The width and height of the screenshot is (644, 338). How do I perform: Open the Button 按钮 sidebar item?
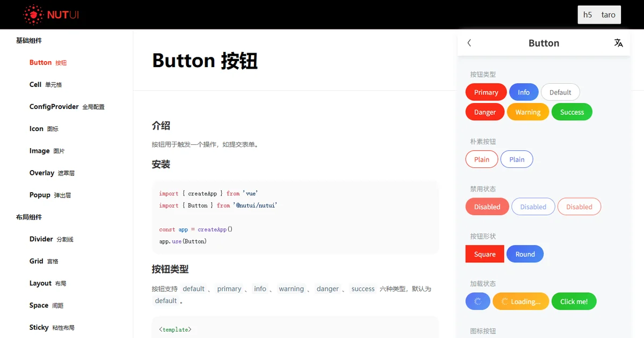[x=48, y=62]
